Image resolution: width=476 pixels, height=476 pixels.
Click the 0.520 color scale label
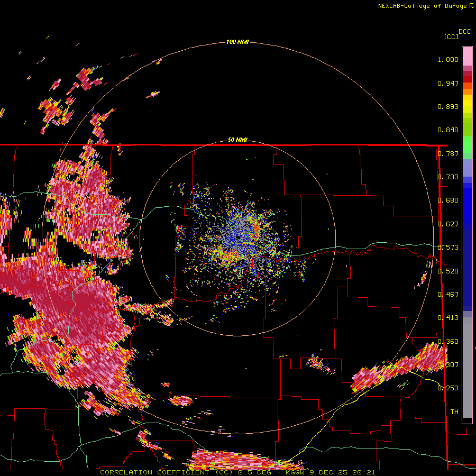click(448, 271)
